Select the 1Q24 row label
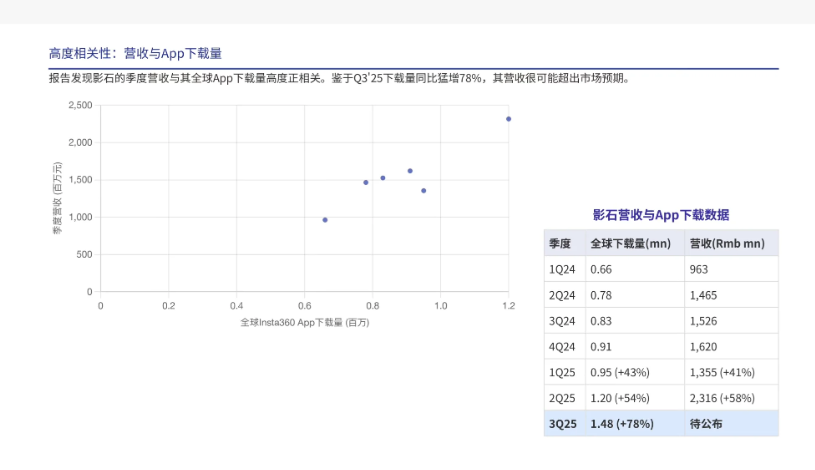 click(x=562, y=269)
